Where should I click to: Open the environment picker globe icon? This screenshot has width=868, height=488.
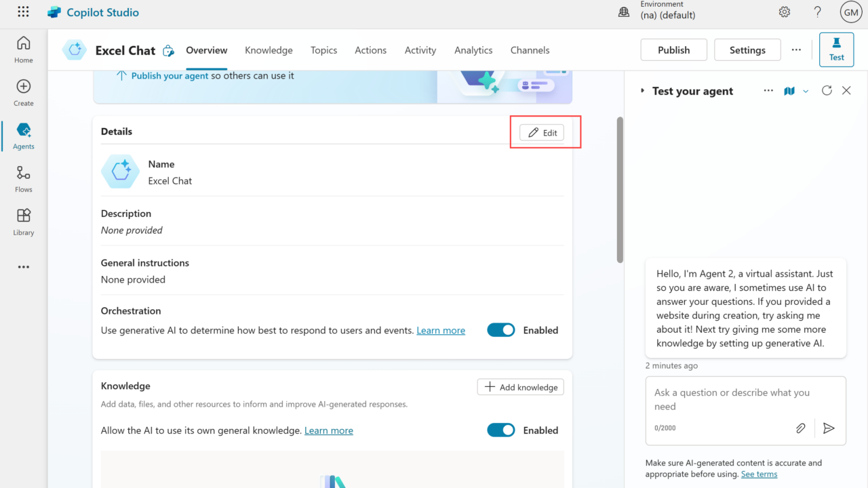click(x=624, y=12)
